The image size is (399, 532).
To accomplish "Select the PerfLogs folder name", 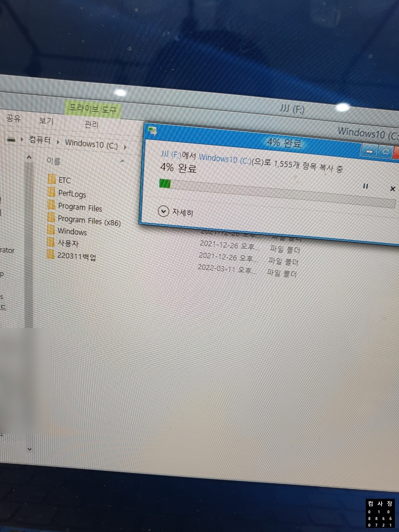I will tap(72, 194).
